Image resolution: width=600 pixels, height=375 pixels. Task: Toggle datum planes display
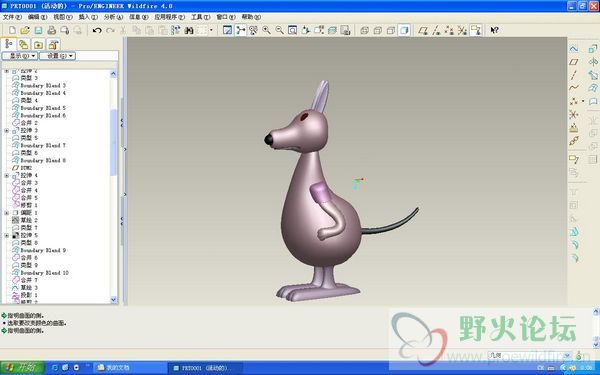pyautogui.click(x=423, y=30)
